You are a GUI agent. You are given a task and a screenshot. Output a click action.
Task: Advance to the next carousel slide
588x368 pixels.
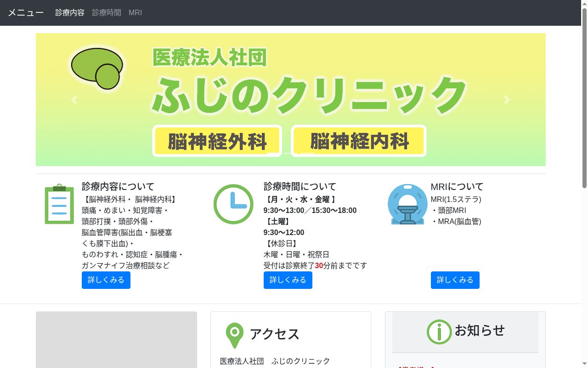coord(507,99)
